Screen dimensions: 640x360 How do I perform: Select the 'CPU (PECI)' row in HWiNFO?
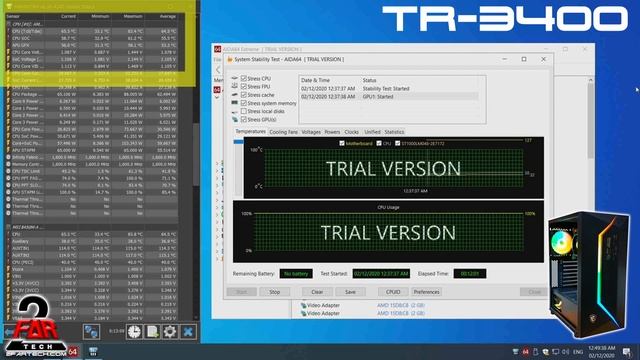(92, 262)
